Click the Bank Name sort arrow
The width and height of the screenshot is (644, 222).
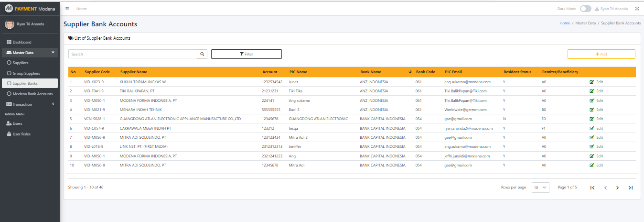point(410,72)
